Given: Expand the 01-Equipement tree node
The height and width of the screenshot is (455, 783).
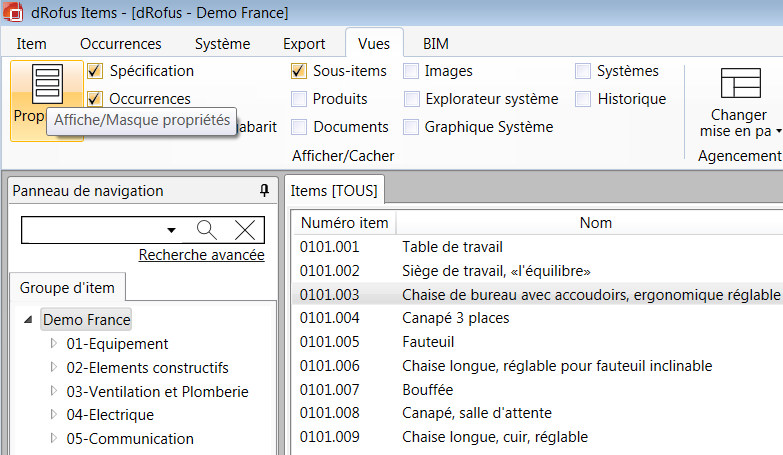Looking at the screenshot, I should (x=54, y=343).
